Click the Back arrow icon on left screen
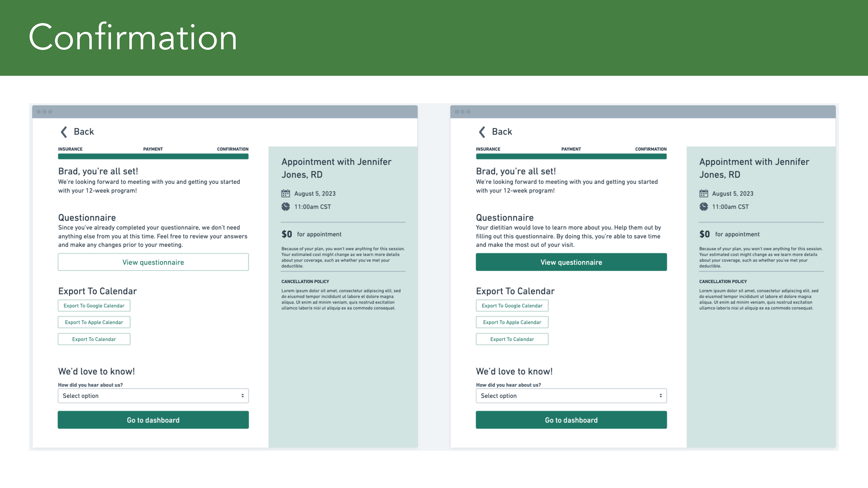This screenshot has height=488, width=868. click(64, 131)
